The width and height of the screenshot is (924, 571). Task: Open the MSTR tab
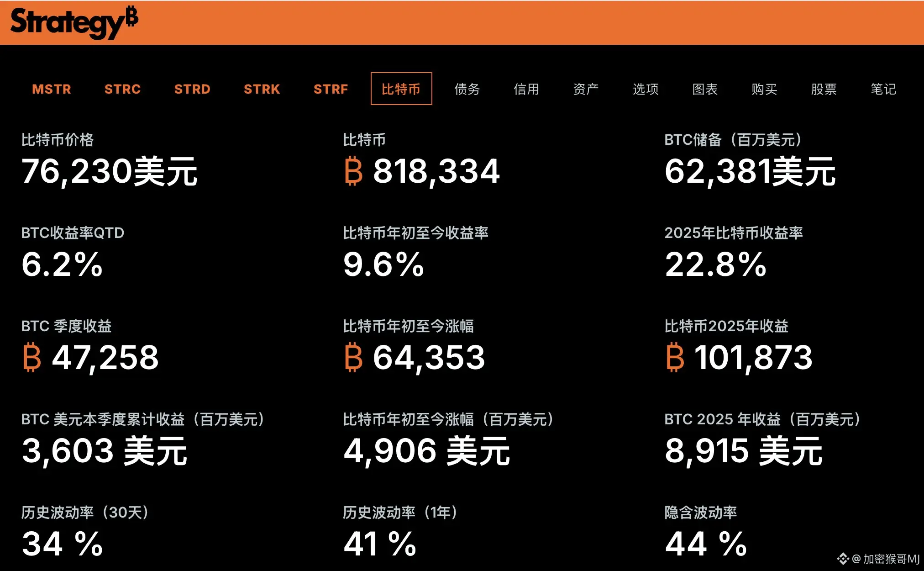point(52,89)
